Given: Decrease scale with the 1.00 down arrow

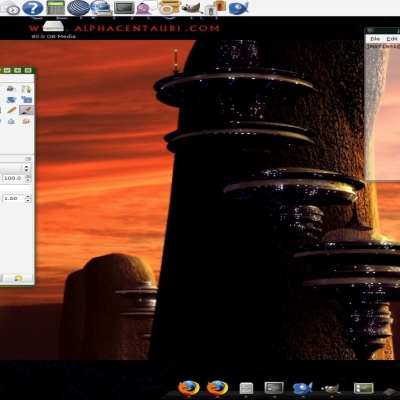Looking at the screenshot, I should tap(28, 200).
